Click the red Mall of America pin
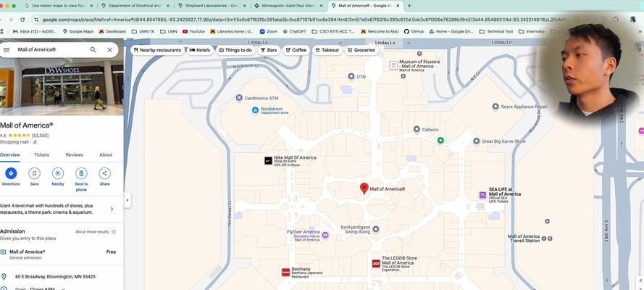Image resolution: width=644 pixels, height=290 pixels. [x=364, y=188]
